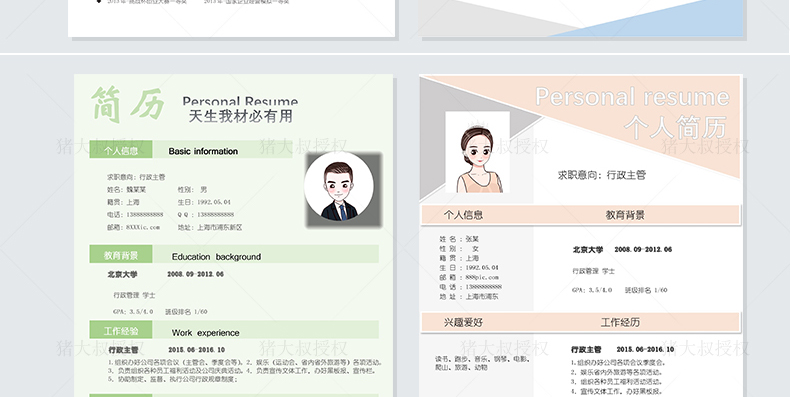Click the green '教育背景' section label

coord(121,255)
